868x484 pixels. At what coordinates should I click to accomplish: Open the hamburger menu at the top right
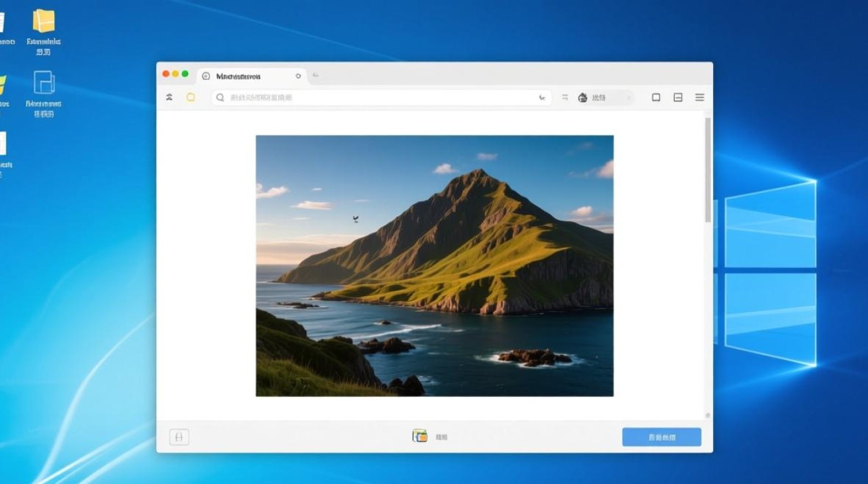[x=699, y=97]
